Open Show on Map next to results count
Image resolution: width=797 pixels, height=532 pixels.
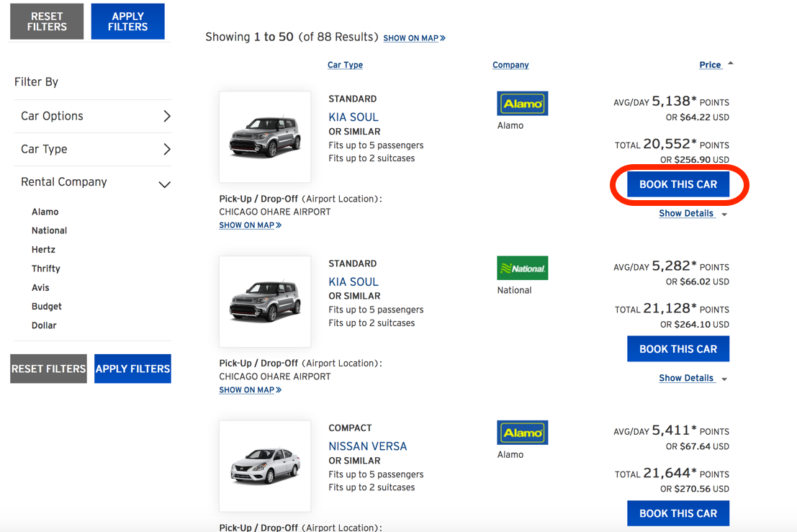(x=414, y=38)
